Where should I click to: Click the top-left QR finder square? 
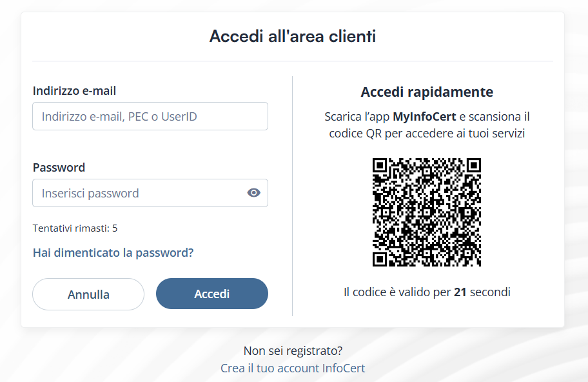[x=380, y=165]
